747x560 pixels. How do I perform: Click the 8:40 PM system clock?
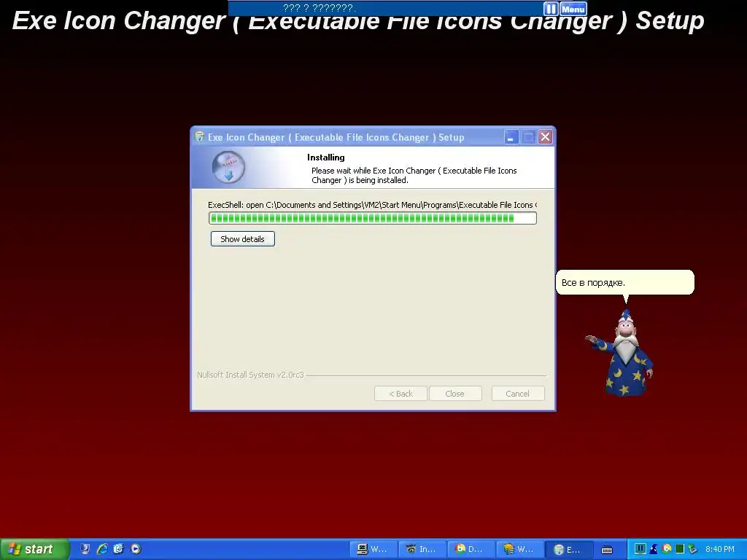click(x=720, y=549)
